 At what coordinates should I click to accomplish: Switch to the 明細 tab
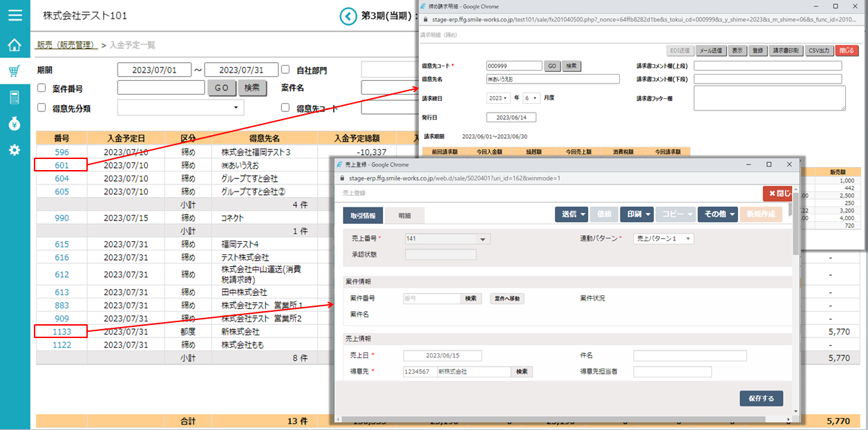click(404, 216)
